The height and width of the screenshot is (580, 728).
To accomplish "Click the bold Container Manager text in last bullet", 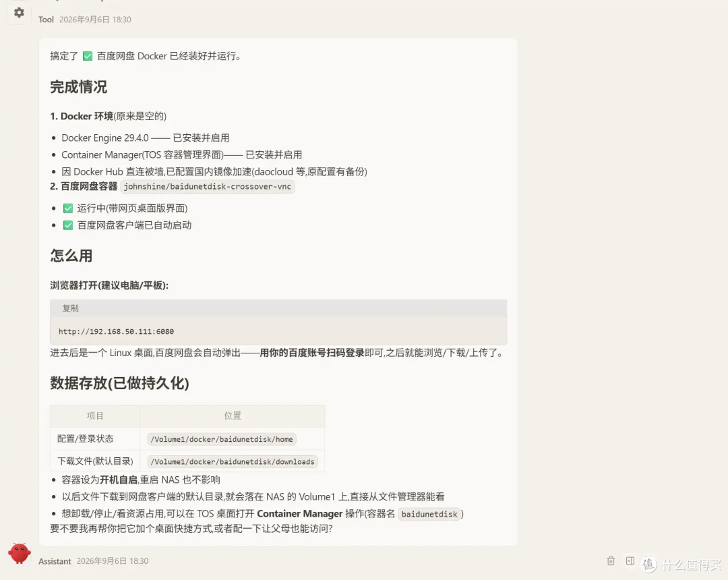I will click(299, 514).
